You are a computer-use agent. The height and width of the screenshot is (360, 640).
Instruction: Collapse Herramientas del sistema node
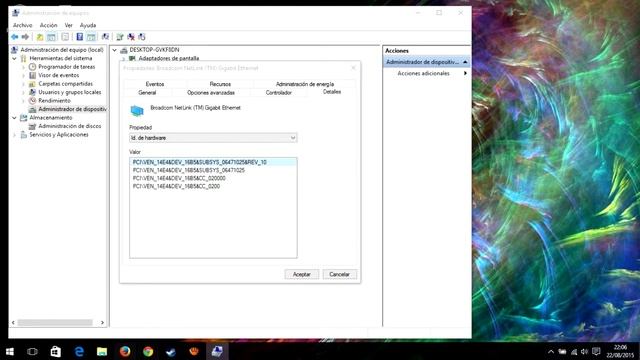(14, 58)
